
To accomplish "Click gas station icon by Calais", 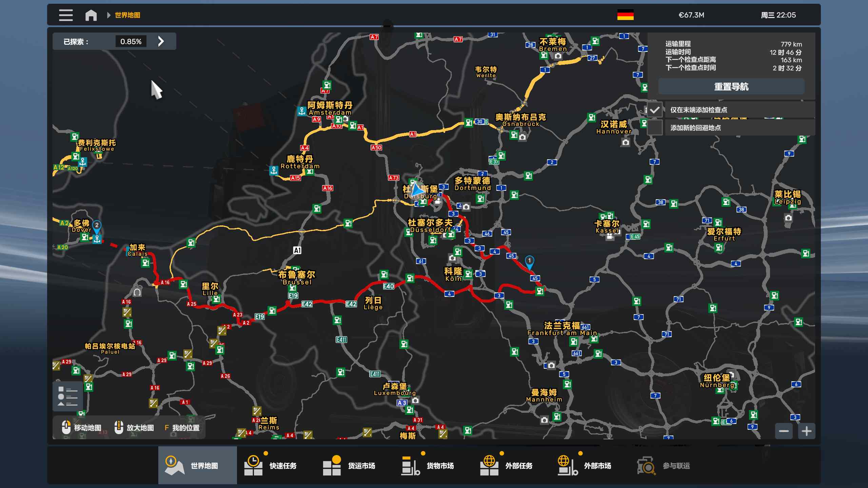I will 145,263.
